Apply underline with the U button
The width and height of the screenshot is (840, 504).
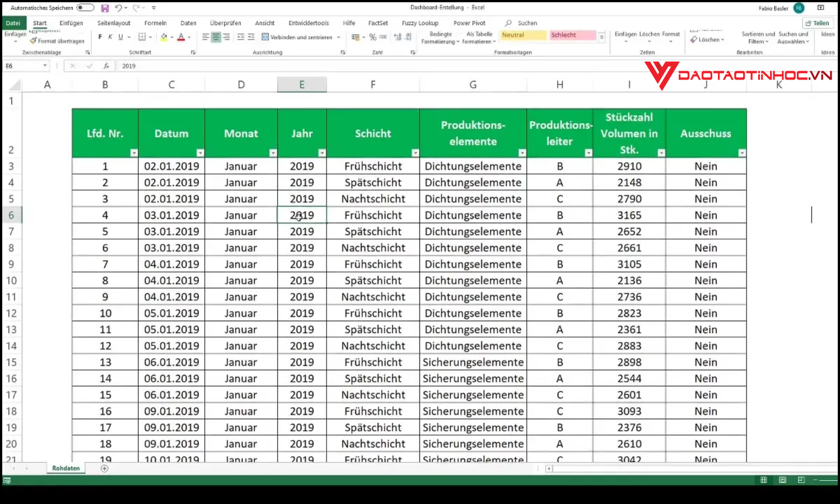[x=120, y=37]
